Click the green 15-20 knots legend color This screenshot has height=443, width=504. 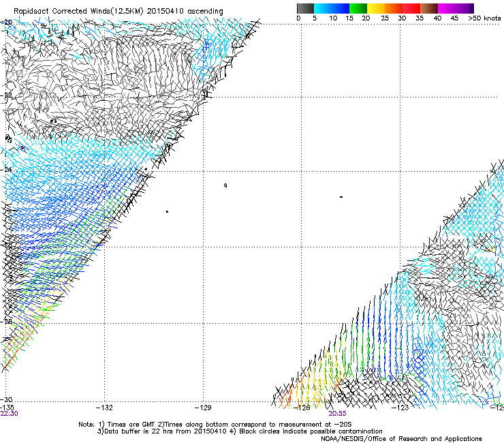358,8
